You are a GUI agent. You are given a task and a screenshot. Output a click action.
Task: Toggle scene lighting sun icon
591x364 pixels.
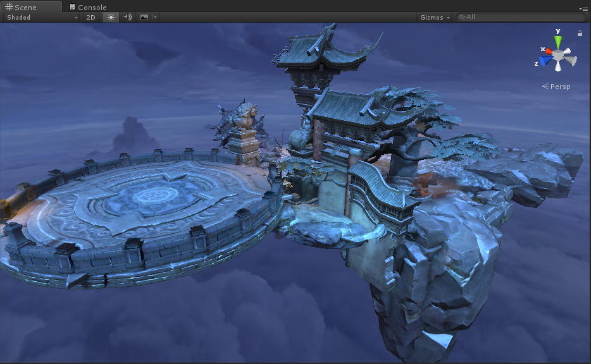tap(111, 17)
